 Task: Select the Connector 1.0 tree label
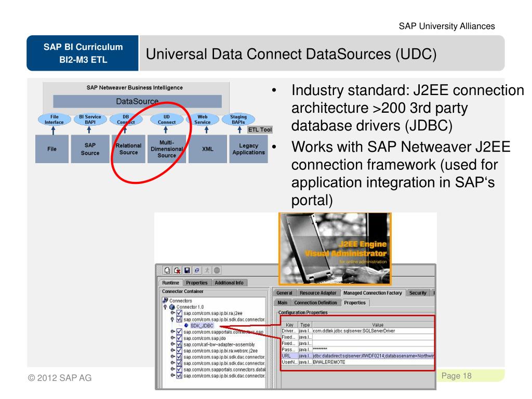[x=190, y=307]
